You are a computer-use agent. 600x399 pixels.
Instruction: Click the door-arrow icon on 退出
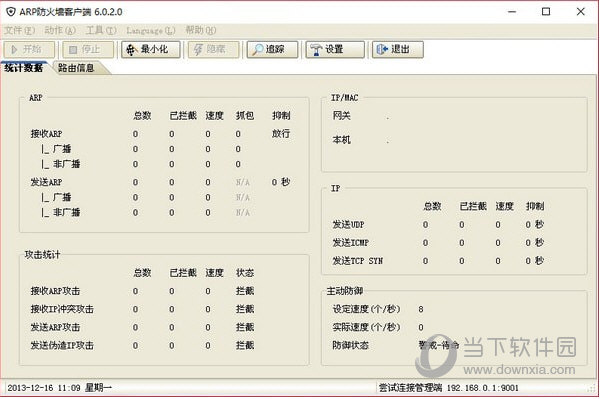(383, 50)
